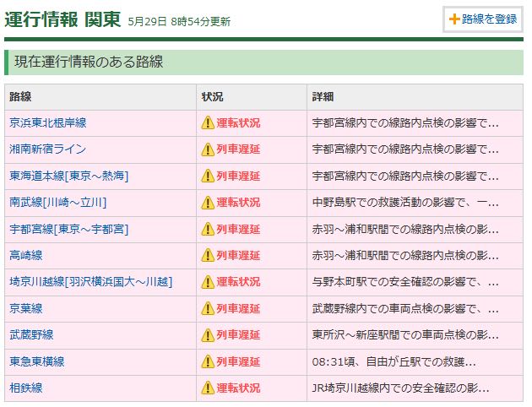532x407 pixels.
Task: Click detail text for 京浜東北根岸線 row
Action: coord(405,122)
